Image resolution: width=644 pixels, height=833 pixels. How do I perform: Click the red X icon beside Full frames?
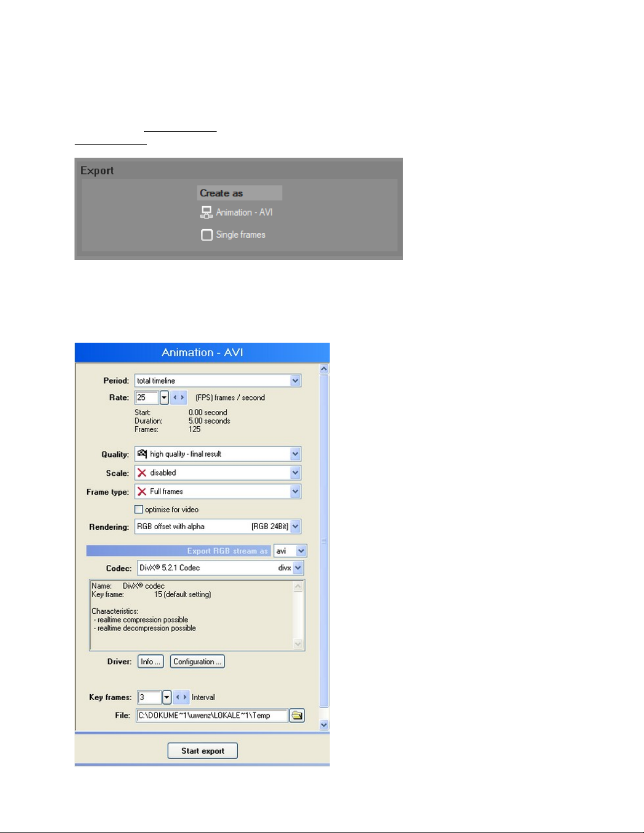142,491
